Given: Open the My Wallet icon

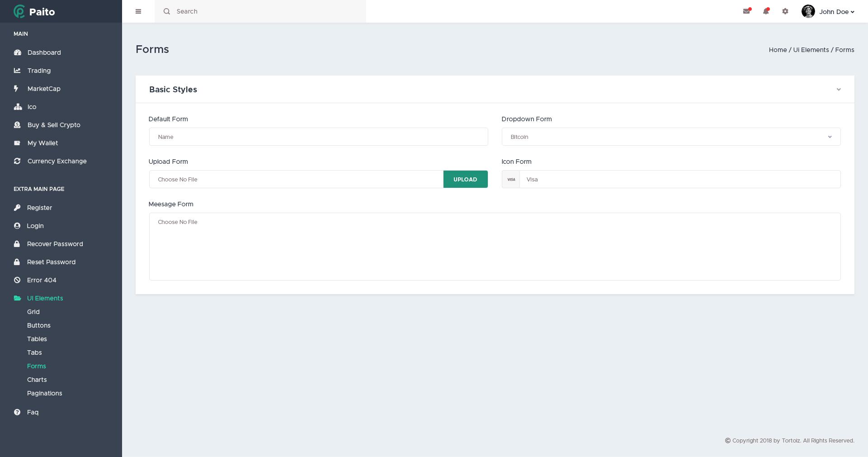Looking at the screenshot, I should pyautogui.click(x=17, y=143).
